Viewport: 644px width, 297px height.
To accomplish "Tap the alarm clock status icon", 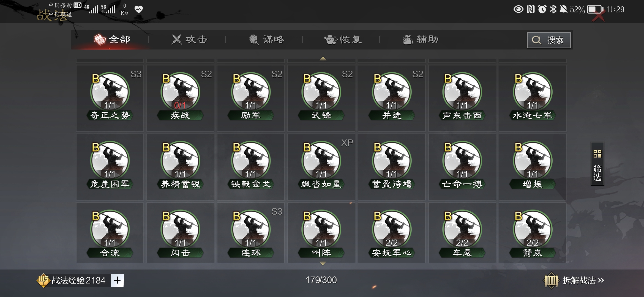I will pyautogui.click(x=542, y=9).
